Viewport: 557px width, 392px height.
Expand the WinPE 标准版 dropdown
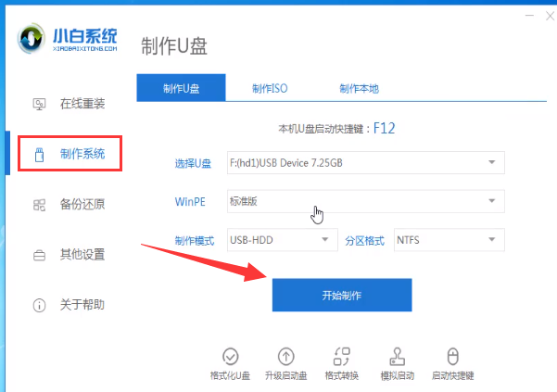coord(366,201)
